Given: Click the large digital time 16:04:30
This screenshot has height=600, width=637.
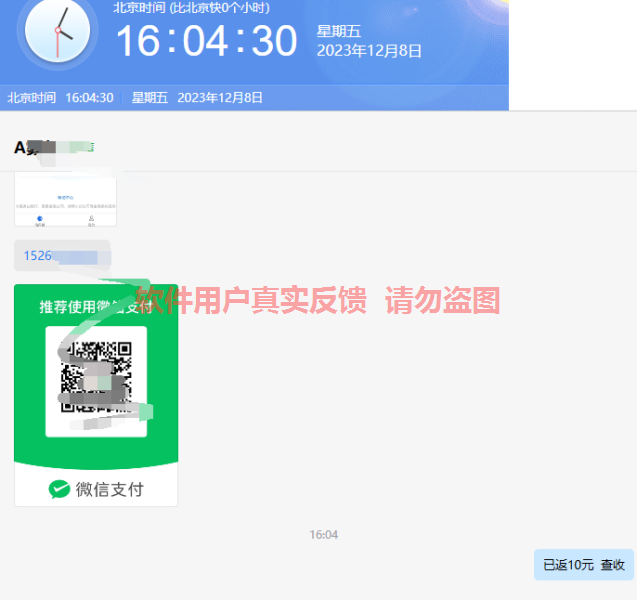Looking at the screenshot, I should click(206, 41).
